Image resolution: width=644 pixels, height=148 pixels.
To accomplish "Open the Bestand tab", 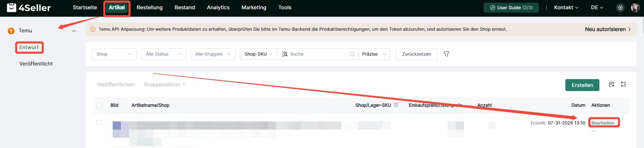I will [185, 8].
